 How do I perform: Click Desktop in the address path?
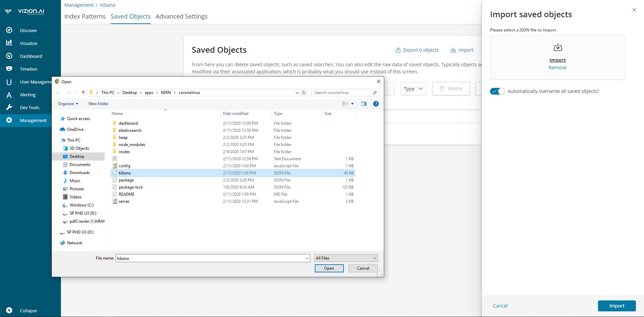(x=130, y=93)
